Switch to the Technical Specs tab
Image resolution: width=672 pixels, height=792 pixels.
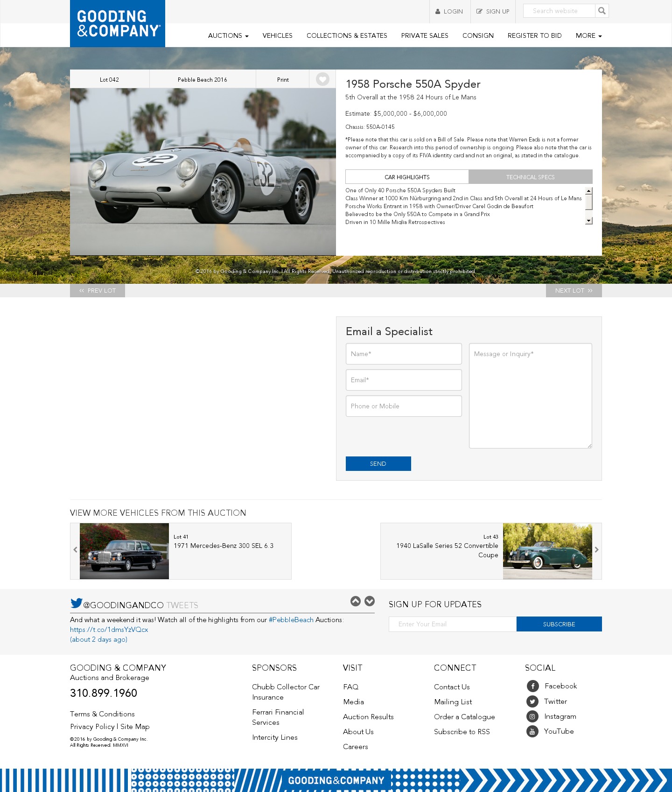[531, 177]
